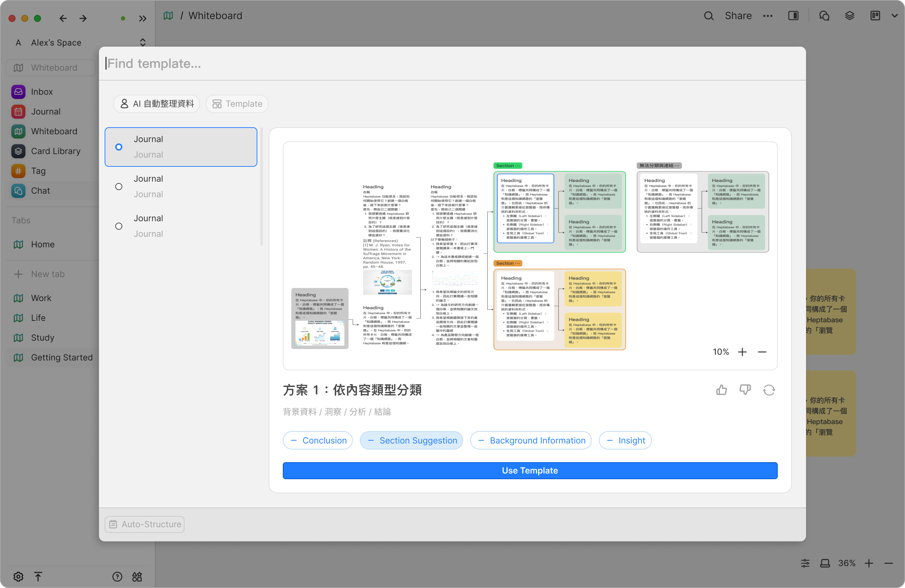Open search with the magnifier icon
905x588 pixels.
(x=708, y=16)
